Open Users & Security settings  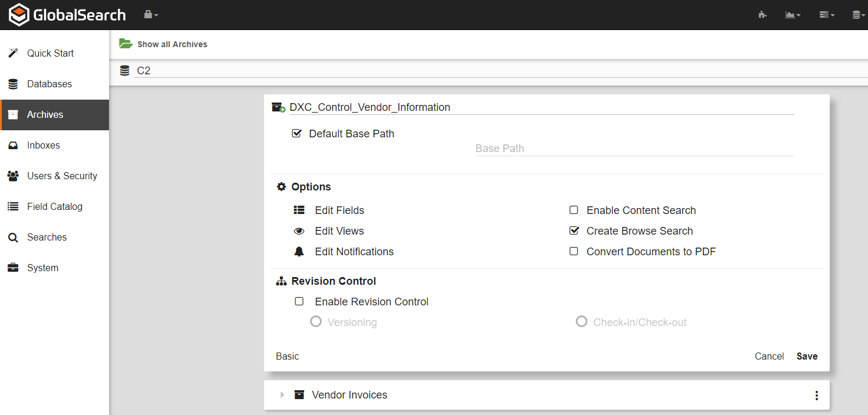[x=62, y=176]
